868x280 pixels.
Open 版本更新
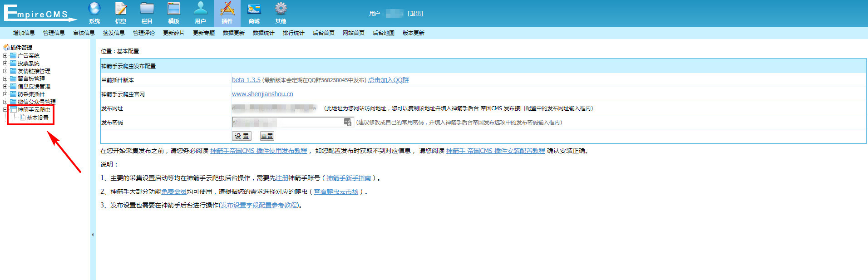click(414, 33)
